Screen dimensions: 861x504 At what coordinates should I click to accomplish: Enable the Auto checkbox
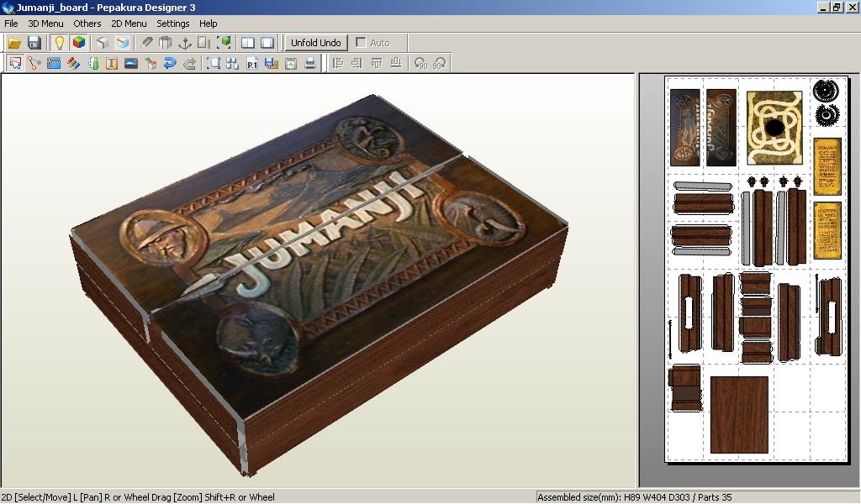[x=361, y=43]
